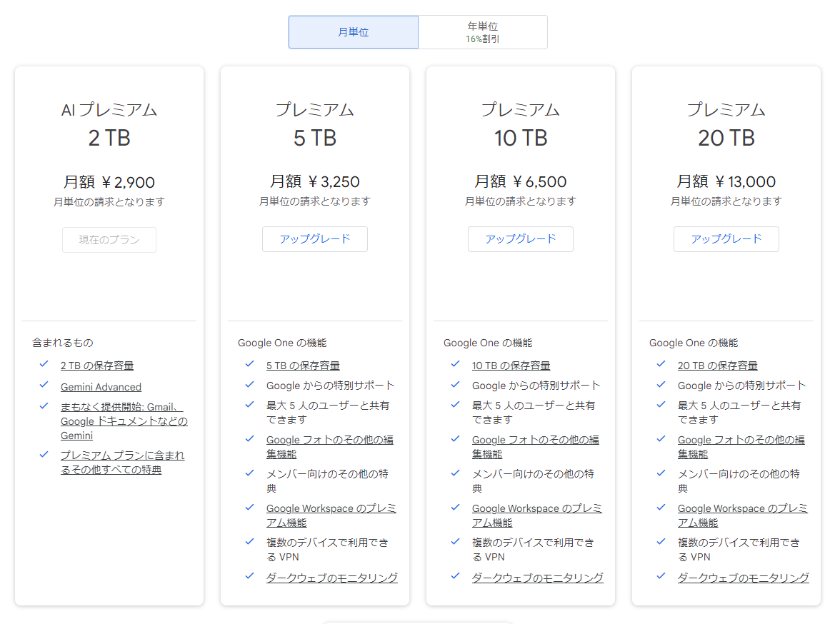Screen dimensions: 840x624
Task: Open ダークウェブのモニタリング link in 5 TB plan
Action: coord(331,578)
